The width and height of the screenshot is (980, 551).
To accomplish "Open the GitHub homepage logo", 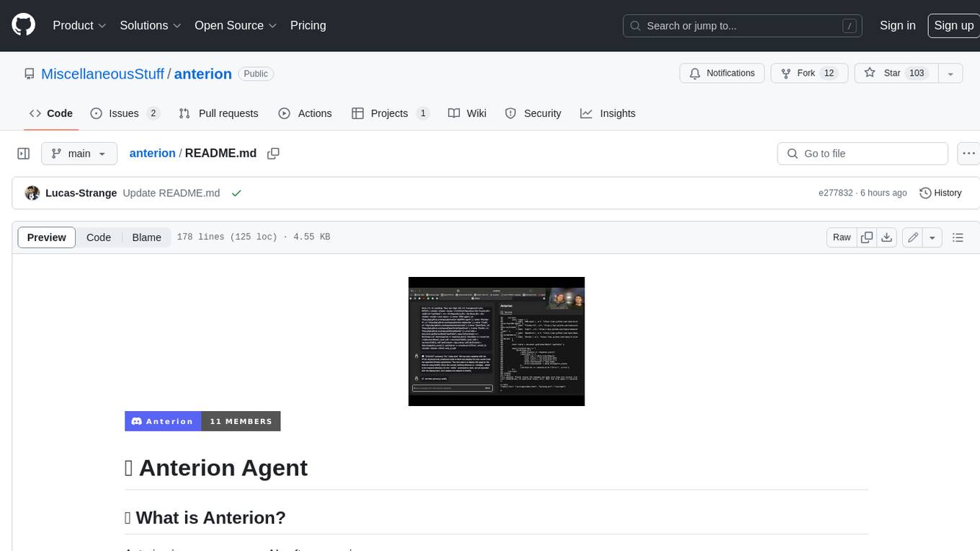I will click(x=24, y=25).
